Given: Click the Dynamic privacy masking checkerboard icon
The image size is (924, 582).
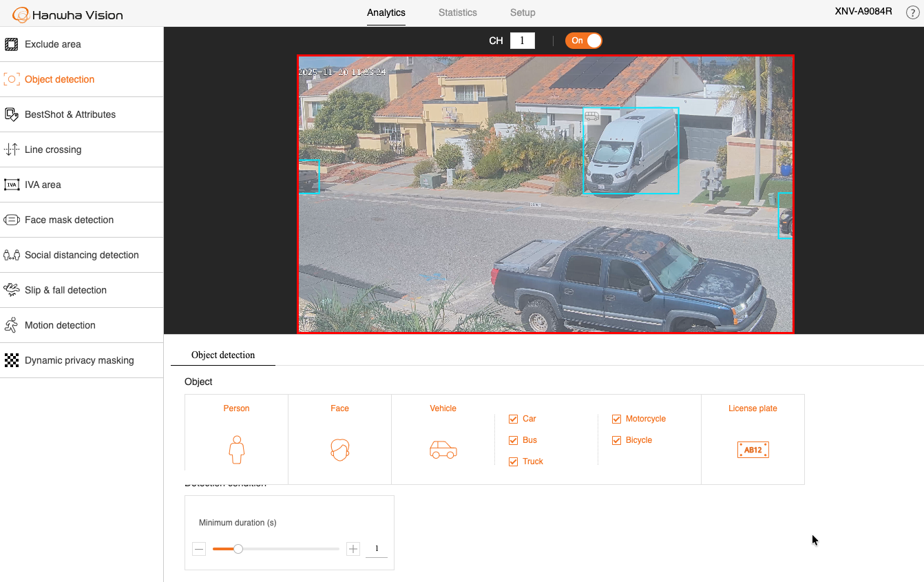Looking at the screenshot, I should tap(12, 360).
